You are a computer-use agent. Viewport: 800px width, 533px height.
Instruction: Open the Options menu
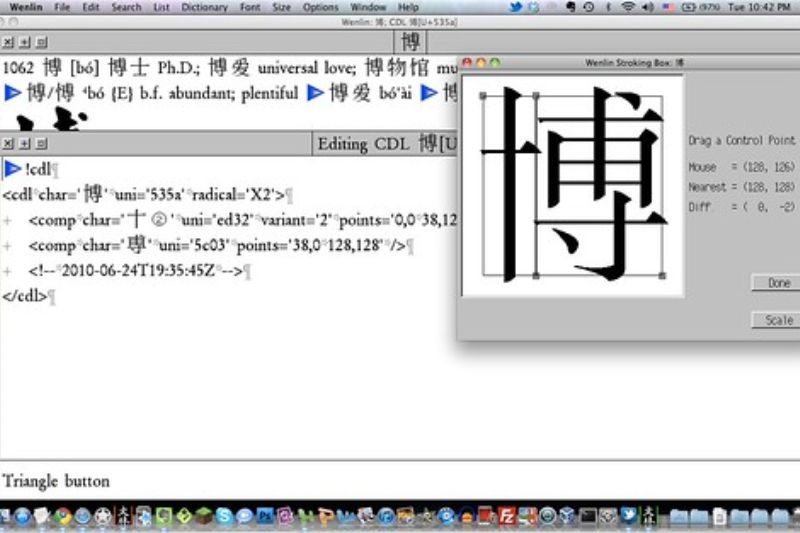click(x=320, y=7)
